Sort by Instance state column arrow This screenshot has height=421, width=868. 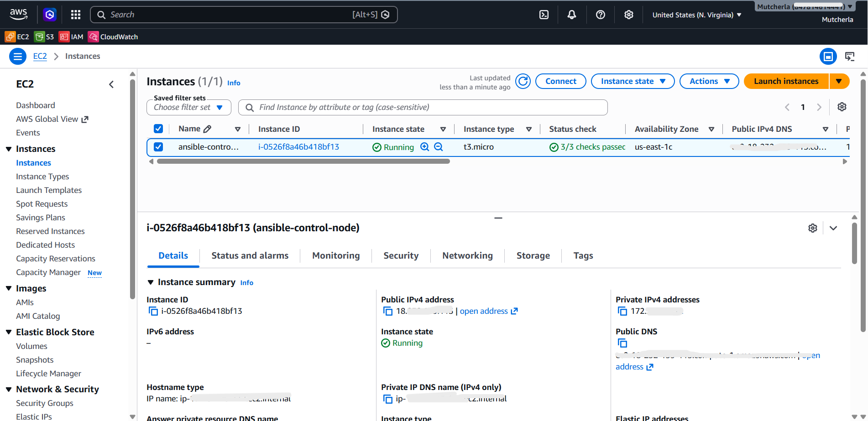coord(443,130)
